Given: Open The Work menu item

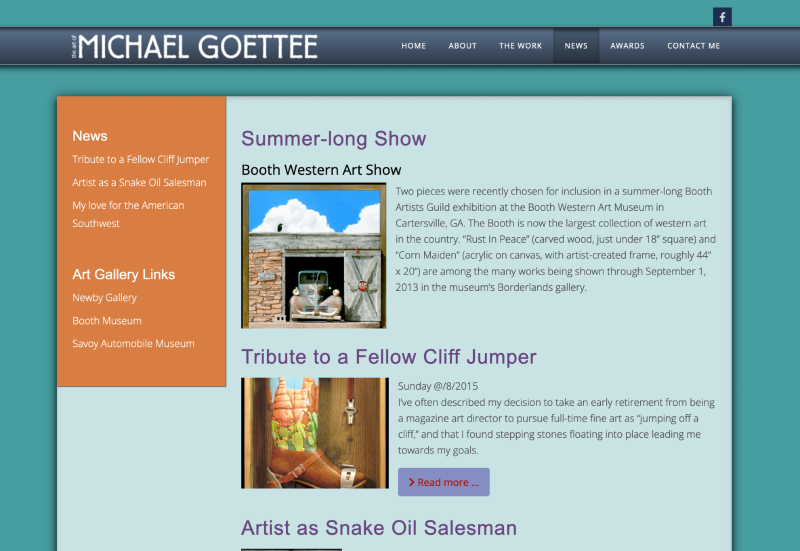Looking at the screenshot, I should (x=520, y=46).
